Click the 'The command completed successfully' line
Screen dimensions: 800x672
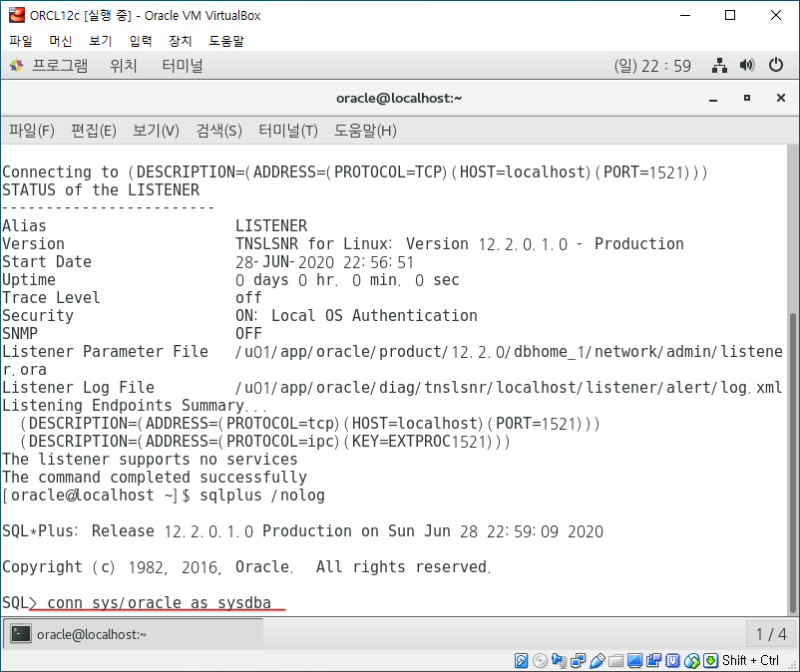coord(155,478)
